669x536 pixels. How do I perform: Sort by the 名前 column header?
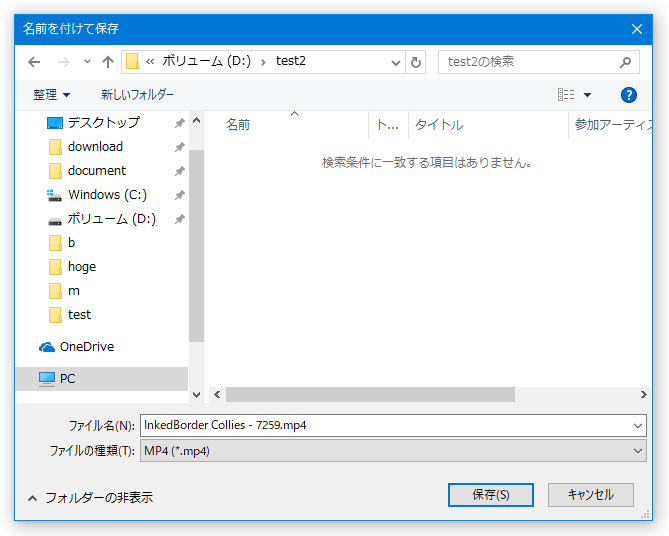(288, 125)
